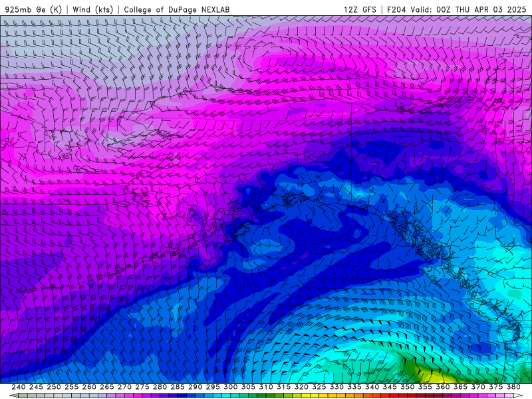Click the 280 legend label
532x399 pixels.
pos(160,387)
